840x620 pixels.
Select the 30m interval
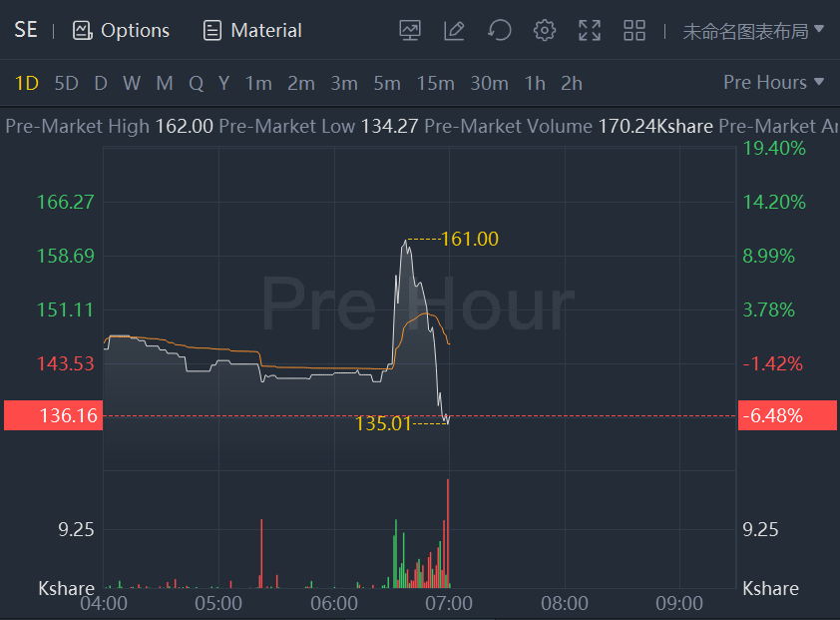(x=489, y=83)
